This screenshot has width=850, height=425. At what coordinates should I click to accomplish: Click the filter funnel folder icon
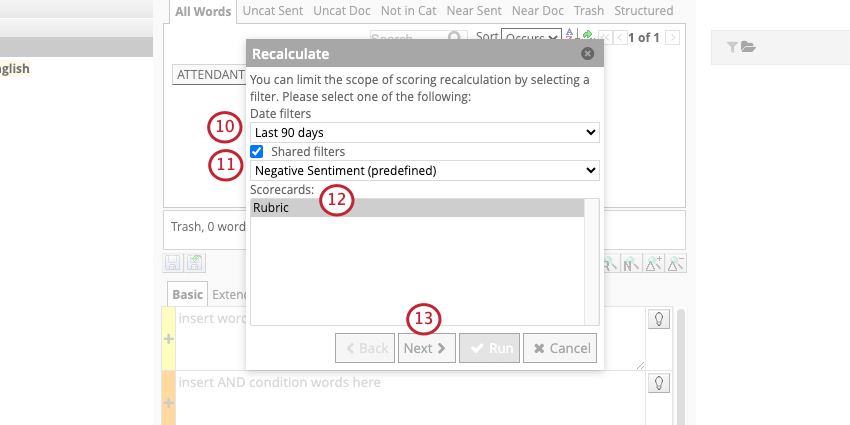741,47
